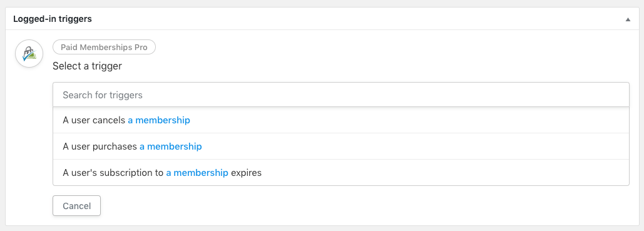
Task: Click "A user's subscription to" text
Action: point(113,173)
